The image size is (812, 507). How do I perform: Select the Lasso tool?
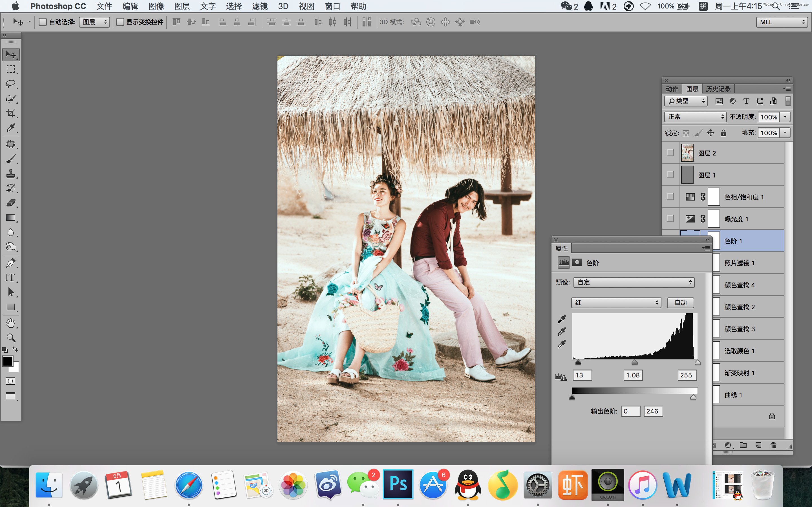(x=11, y=84)
